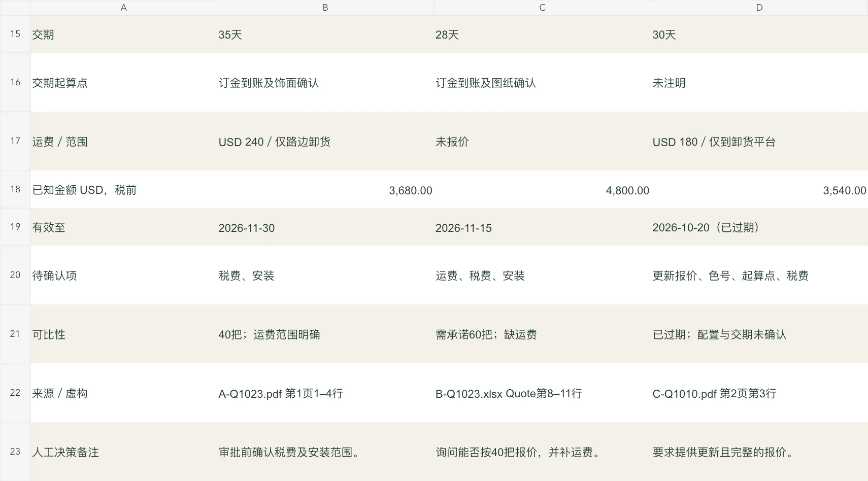This screenshot has width=868, height=481.
Task: Click cell '税费、安装'
Action: (x=325, y=275)
